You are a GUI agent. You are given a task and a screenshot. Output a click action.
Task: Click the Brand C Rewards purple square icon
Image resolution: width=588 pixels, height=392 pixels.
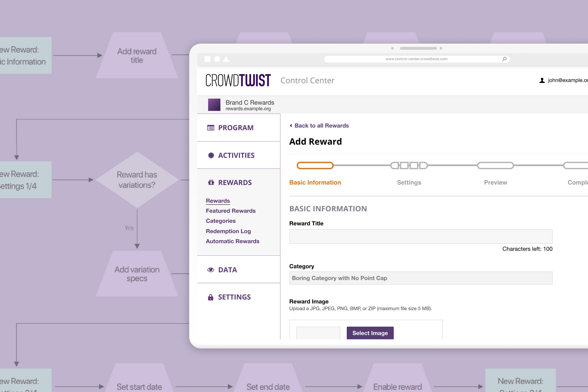pos(214,105)
